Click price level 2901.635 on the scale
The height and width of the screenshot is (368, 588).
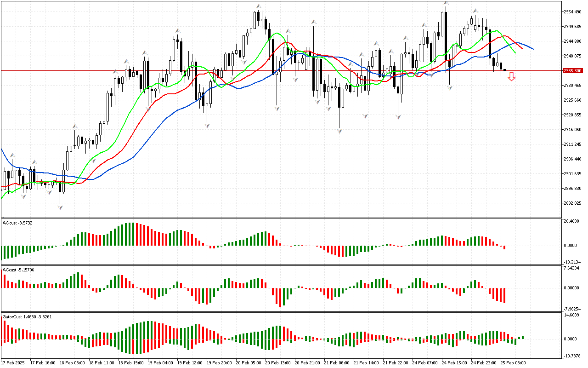[573, 174]
